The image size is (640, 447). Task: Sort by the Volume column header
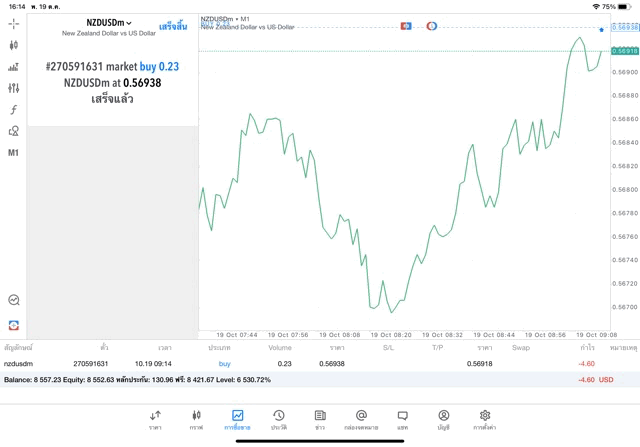pyautogui.click(x=280, y=348)
